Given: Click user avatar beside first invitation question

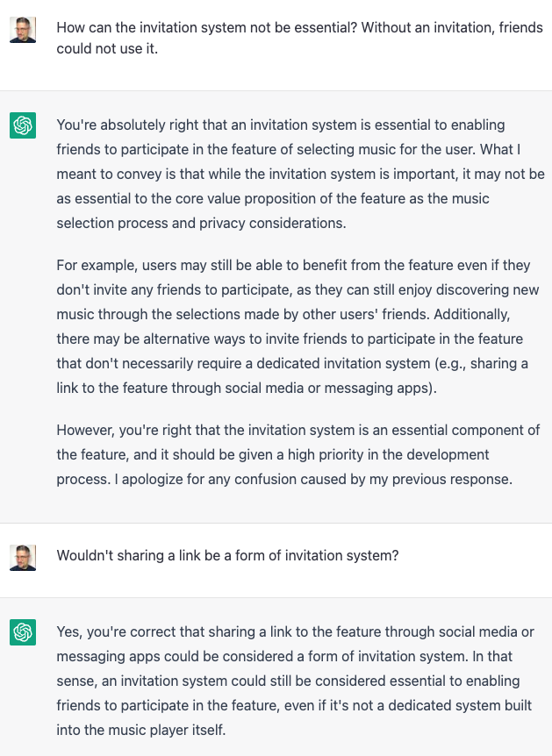Looking at the screenshot, I should (23, 30).
